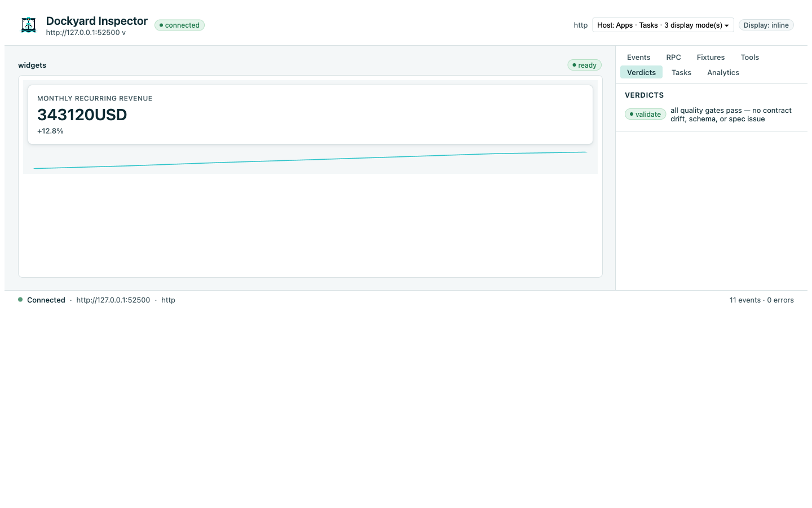812x508 pixels.
Task: Switch to the Tasks tab
Action: (x=681, y=72)
